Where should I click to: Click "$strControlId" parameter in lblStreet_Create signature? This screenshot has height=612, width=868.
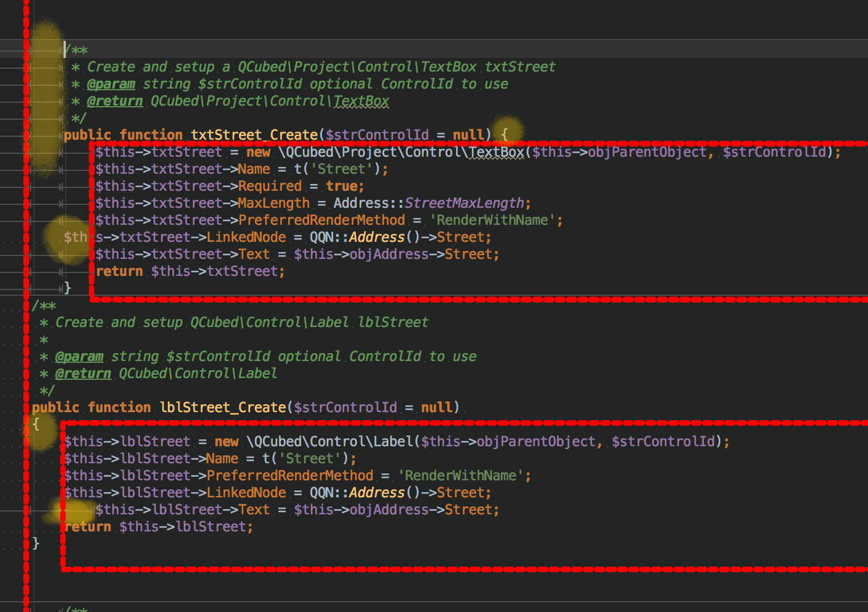345,408
